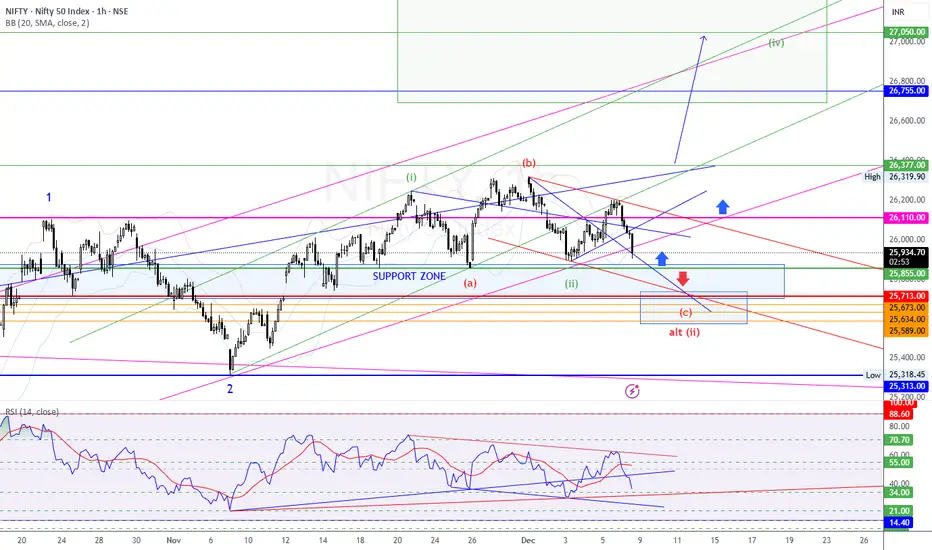Image resolution: width=932 pixels, height=550 pixels.
Task: Click the 26,755.00 blue price tag
Action: click(x=906, y=91)
